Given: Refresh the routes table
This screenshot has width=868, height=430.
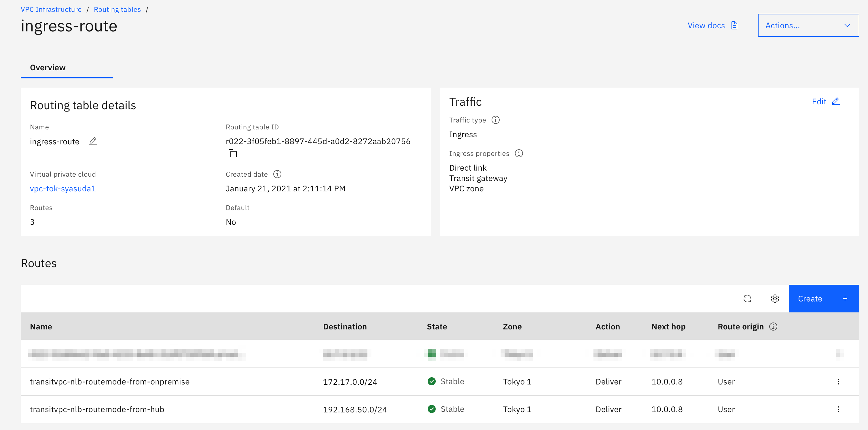Looking at the screenshot, I should pyautogui.click(x=747, y=299).
